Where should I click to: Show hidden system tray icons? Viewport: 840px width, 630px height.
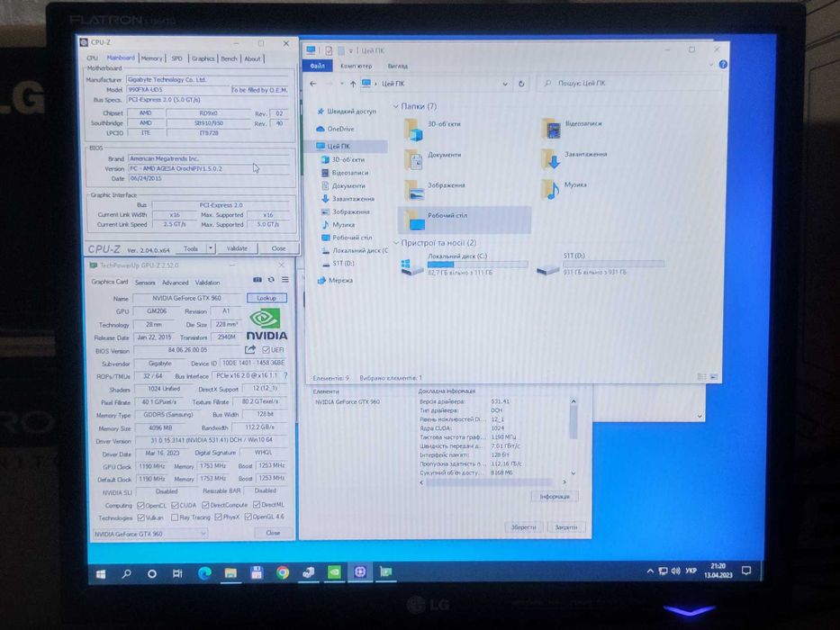point(650,571)
